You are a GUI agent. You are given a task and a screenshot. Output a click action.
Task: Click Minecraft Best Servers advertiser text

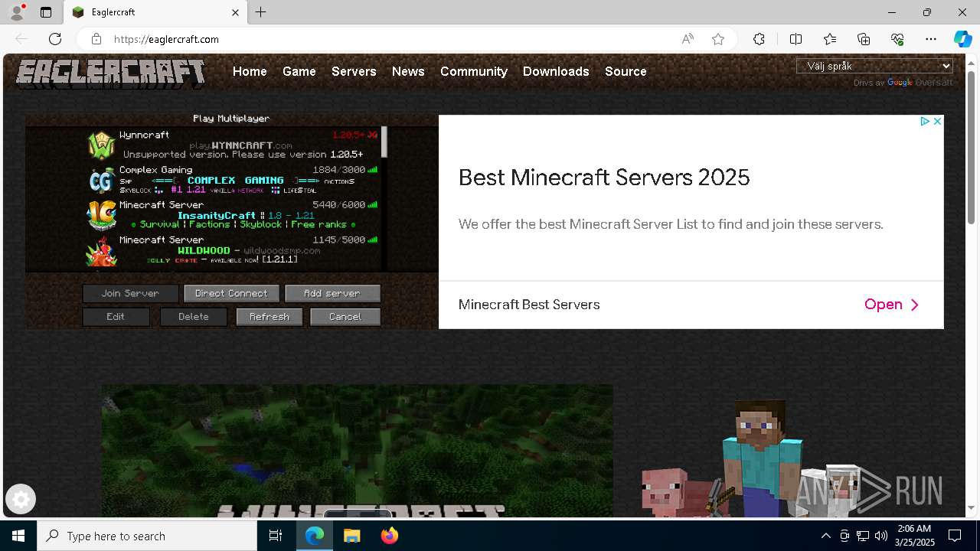pyautogui.click(x=529, y=305)
